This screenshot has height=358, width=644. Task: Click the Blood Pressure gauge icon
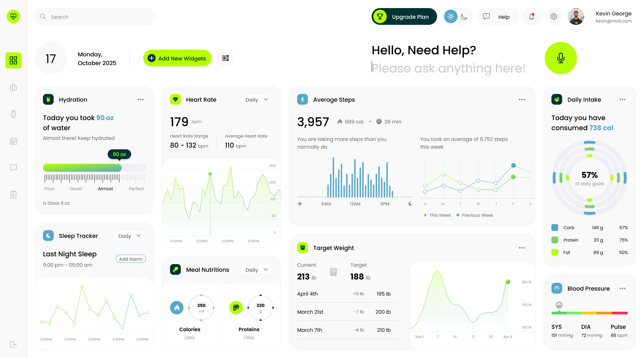(x=557, y=288)
